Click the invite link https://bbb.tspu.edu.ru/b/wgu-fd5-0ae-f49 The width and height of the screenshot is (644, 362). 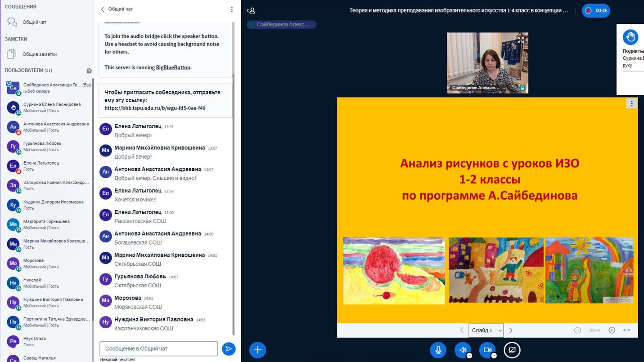155,108
